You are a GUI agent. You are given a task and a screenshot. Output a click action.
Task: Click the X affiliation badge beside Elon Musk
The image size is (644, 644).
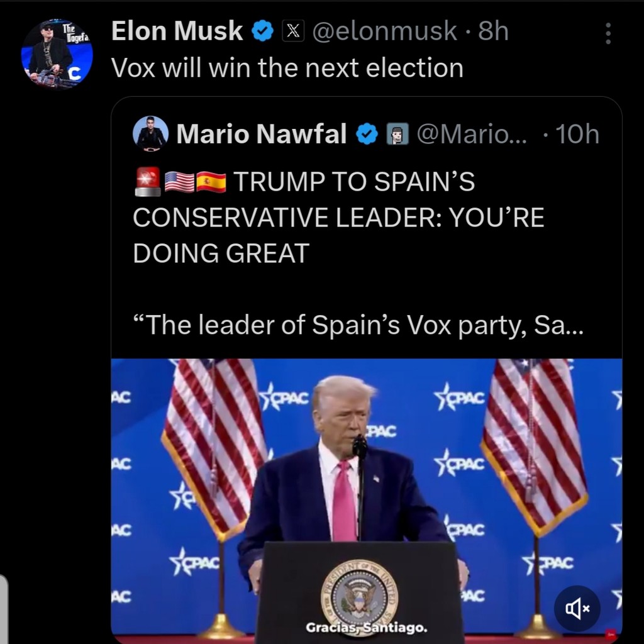[x=293, y=31]
